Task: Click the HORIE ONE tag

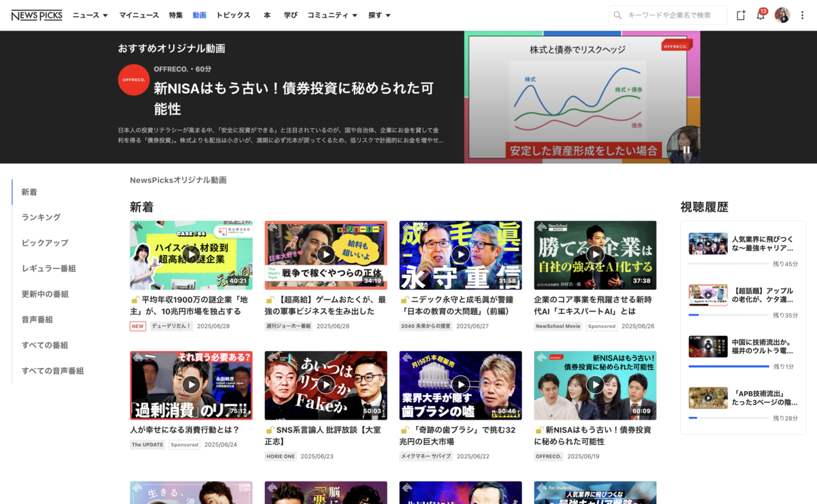Action: pos(281,456)
